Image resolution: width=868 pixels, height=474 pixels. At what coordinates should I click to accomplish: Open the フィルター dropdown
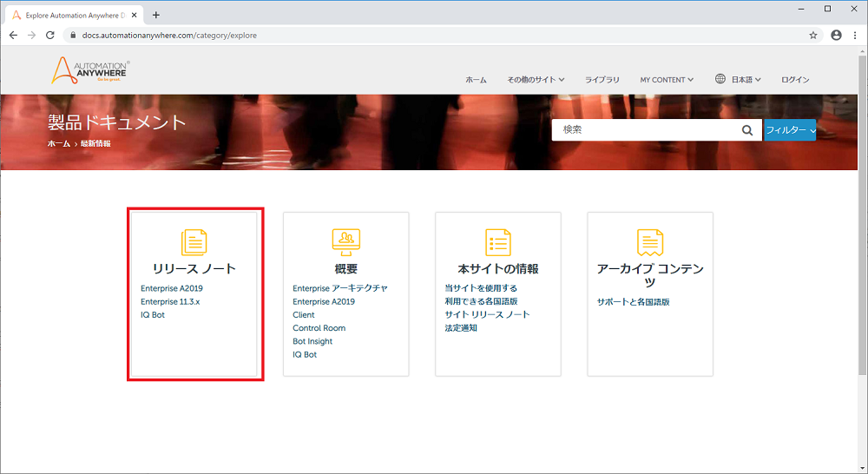(790, 130)
